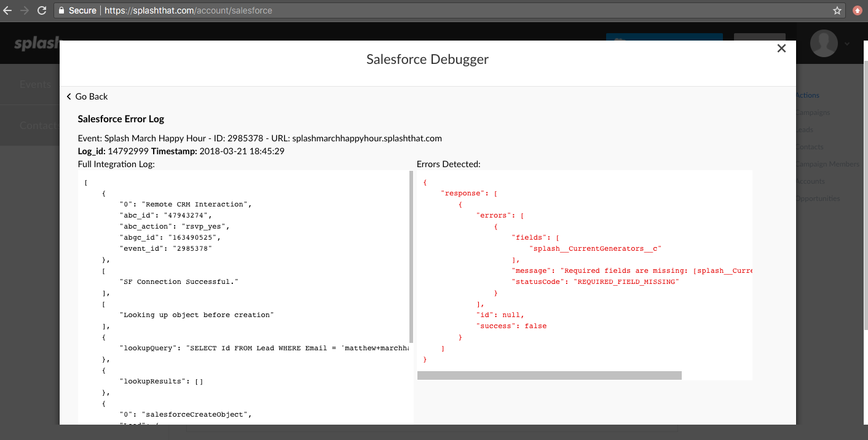Click the browser back arrow

[7, 10]
